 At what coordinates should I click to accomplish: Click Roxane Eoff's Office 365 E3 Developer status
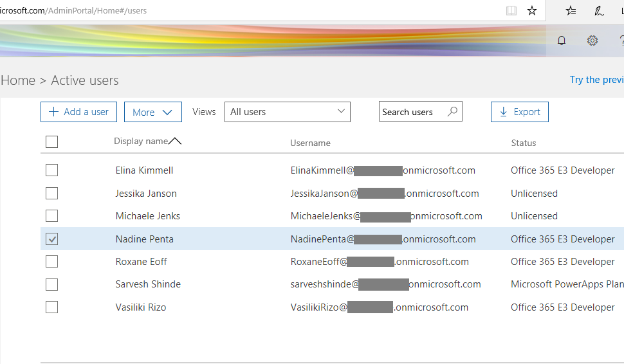[563, 262]
